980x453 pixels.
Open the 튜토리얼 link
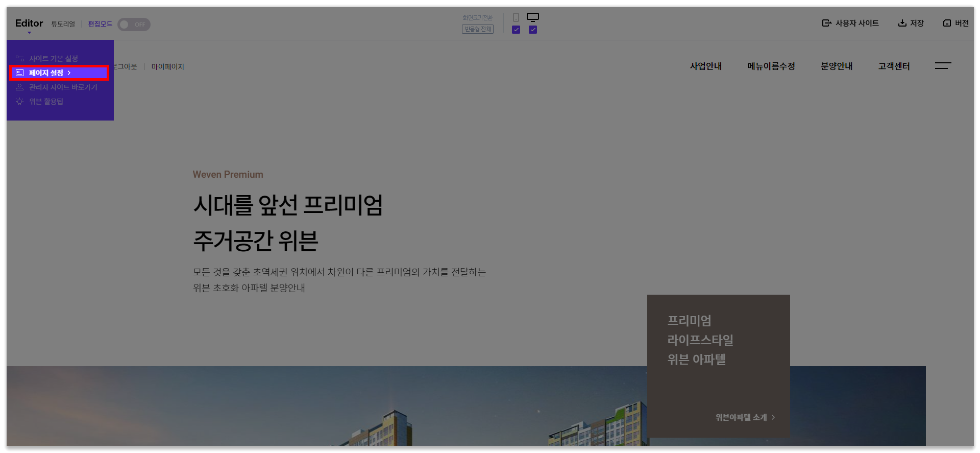tap(63, 24)
